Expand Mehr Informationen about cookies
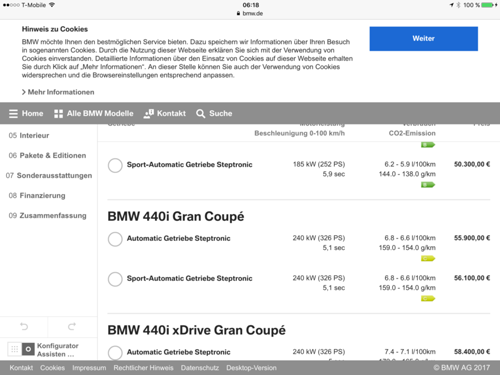The image size is (500, 375). tap(58, 92)
